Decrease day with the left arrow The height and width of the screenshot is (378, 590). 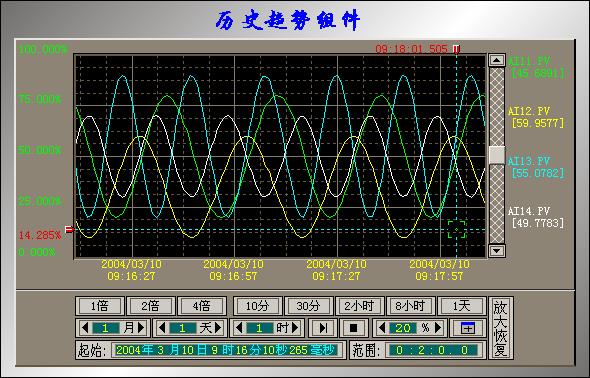162,328
